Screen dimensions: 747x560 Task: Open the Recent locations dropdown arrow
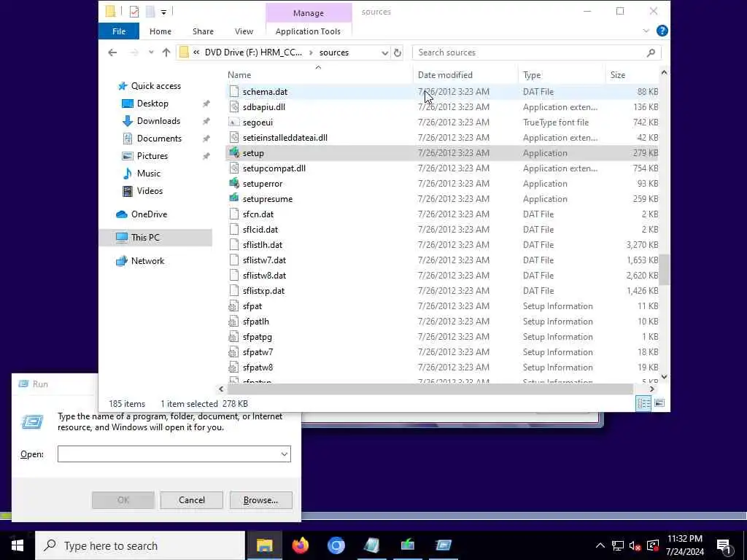(x=151, y=52)
